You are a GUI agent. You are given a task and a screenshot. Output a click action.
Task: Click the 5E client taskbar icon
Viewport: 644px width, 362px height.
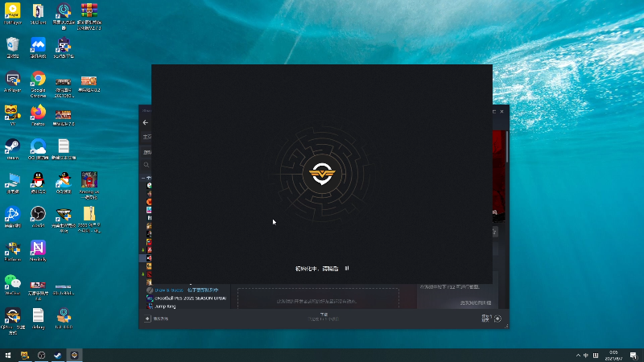click(74, 355)
